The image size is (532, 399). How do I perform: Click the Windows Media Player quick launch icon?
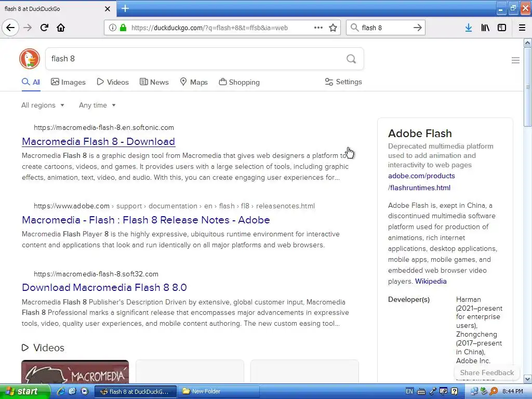click(x=85, y=391)
